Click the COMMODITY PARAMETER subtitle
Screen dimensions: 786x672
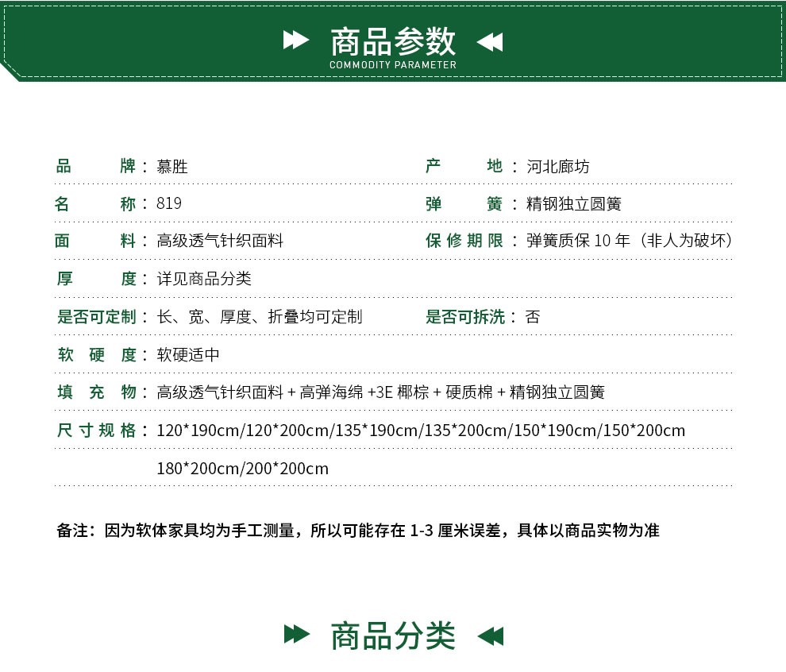click(393, 65)
